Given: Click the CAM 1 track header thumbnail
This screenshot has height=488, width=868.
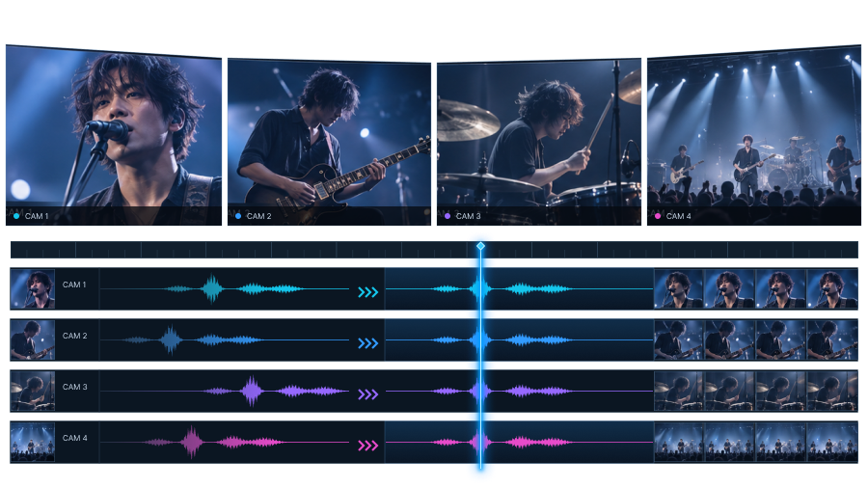Looking at the screenshot, I should pyautogui.click(x=33, y=288).
